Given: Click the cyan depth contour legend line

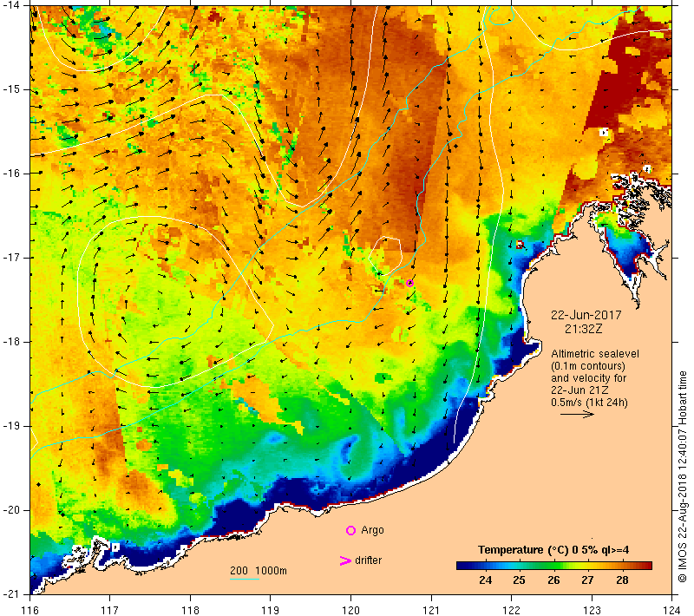Looking at the screenshot, I should coord(245,579).
